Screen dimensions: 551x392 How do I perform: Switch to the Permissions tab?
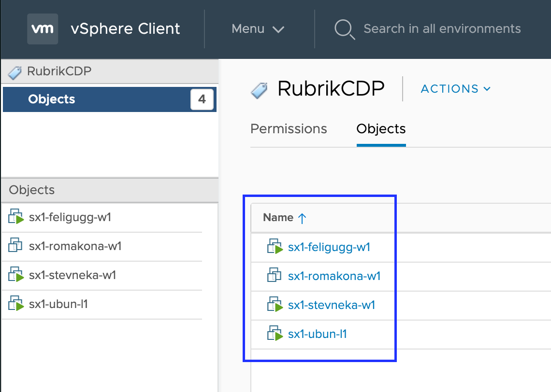289,129
